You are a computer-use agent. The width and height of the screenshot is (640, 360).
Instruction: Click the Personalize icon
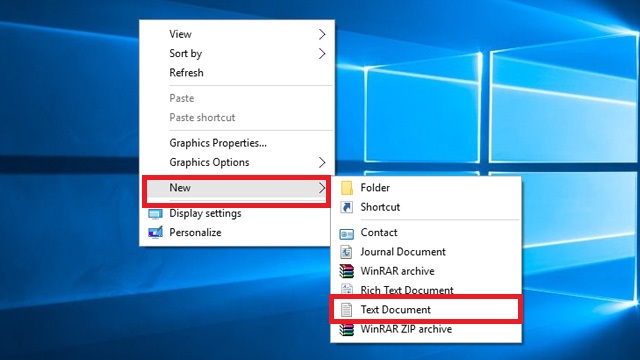click(155, 233)
